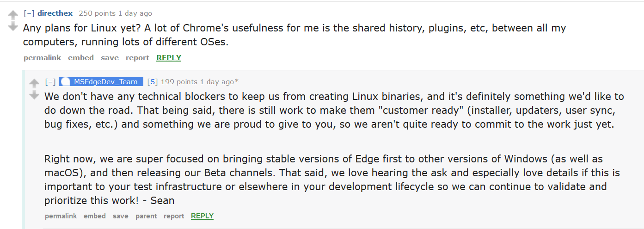Upvote directhex's comment about Linux plans
This screenshot has width=644, height=229.
[x=13, y=15]
